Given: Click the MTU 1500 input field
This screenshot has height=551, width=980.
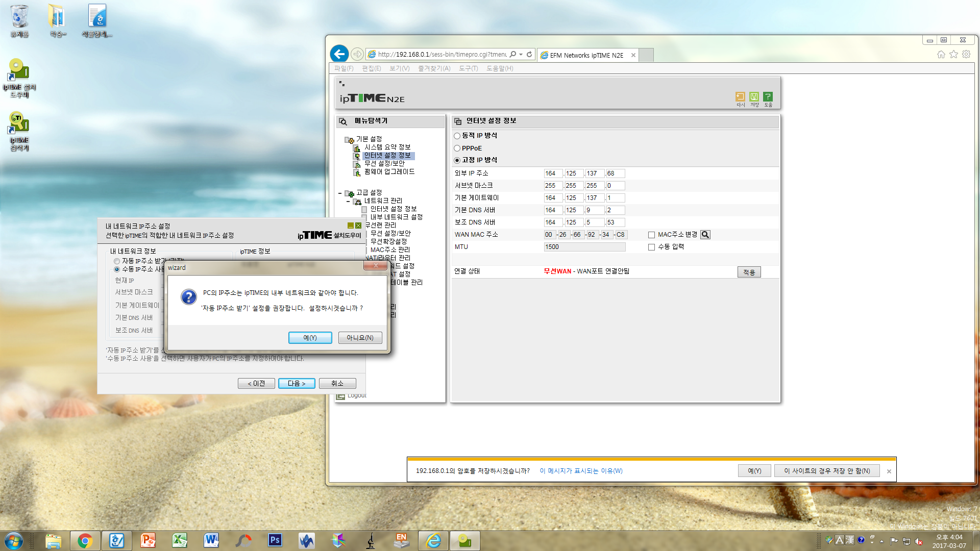Looking at the screenshot, I should click(584, 247).
